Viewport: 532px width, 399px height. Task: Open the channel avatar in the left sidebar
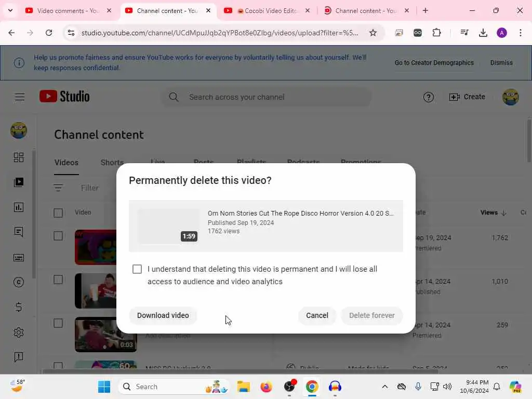[19, 130]
